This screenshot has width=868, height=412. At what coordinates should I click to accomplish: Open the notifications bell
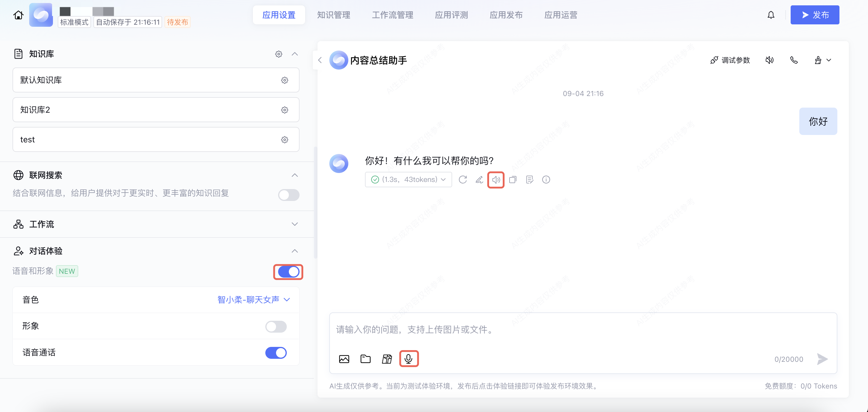(x=771, y=15)
